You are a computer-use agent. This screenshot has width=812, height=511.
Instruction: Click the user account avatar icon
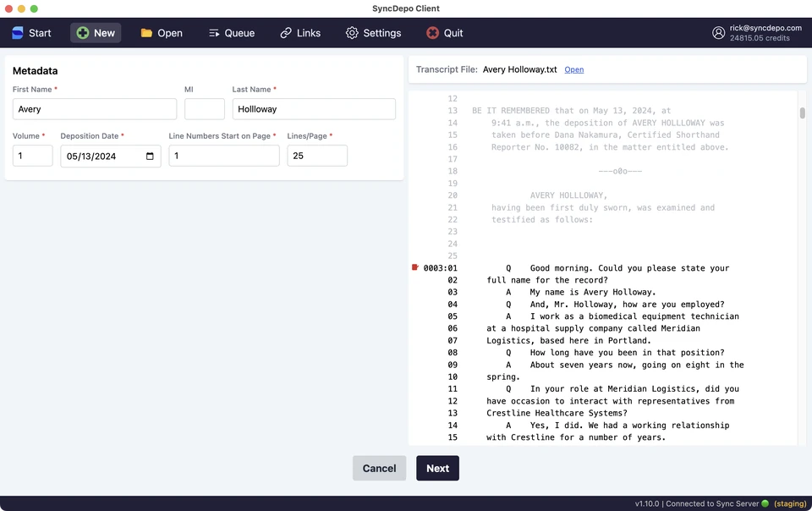pyautogui.click(x=718, y=33)
